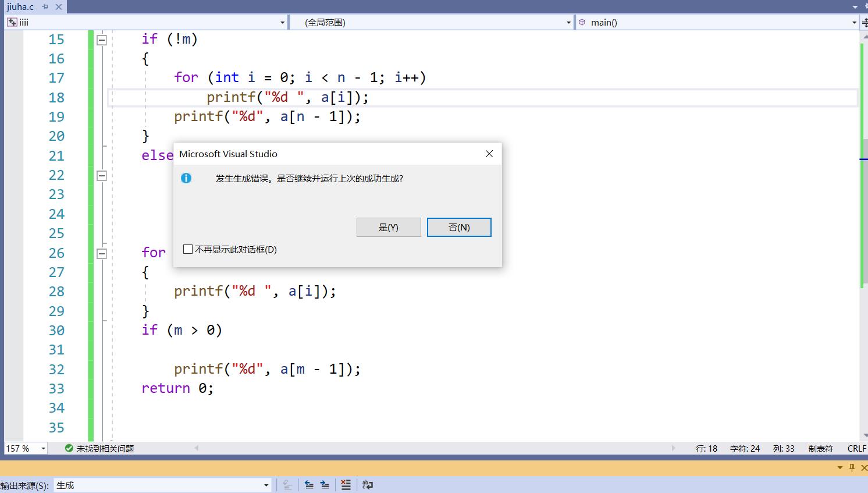The image size is (868, 493).
Task: Open the document tab list arrow
Action: point(855,7)
